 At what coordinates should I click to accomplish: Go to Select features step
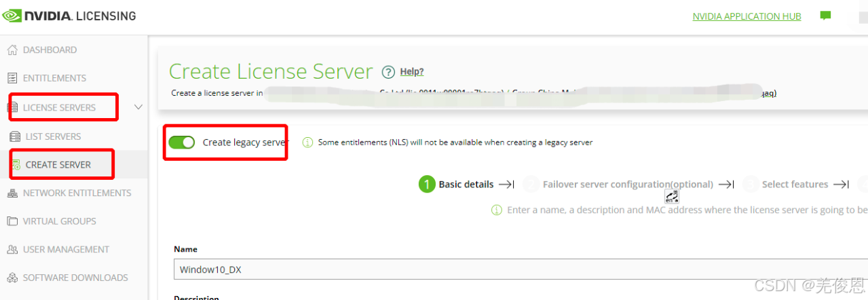click(795, 184)
